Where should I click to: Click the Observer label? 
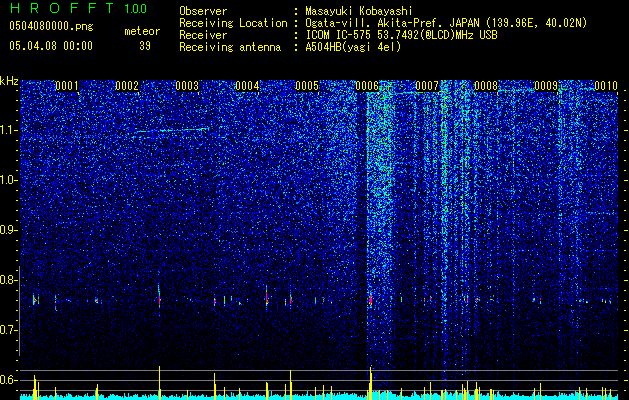pyautogui.click(x=203, y=11)
